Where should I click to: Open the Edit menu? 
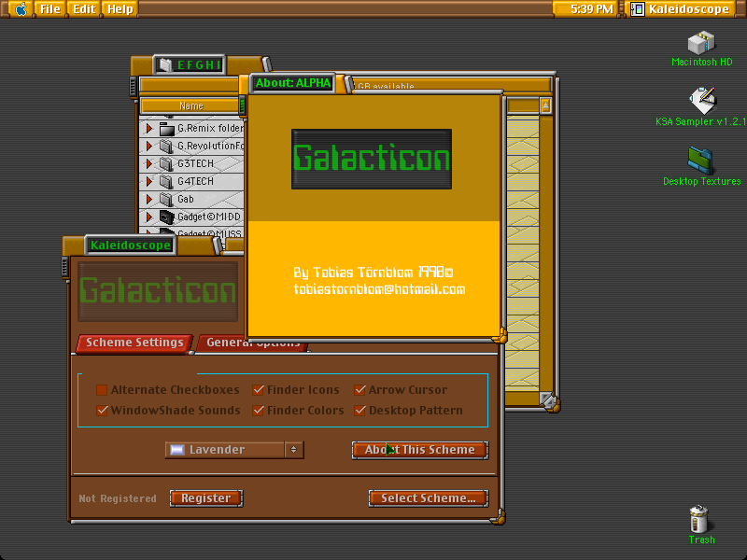[x=84, y=9]
